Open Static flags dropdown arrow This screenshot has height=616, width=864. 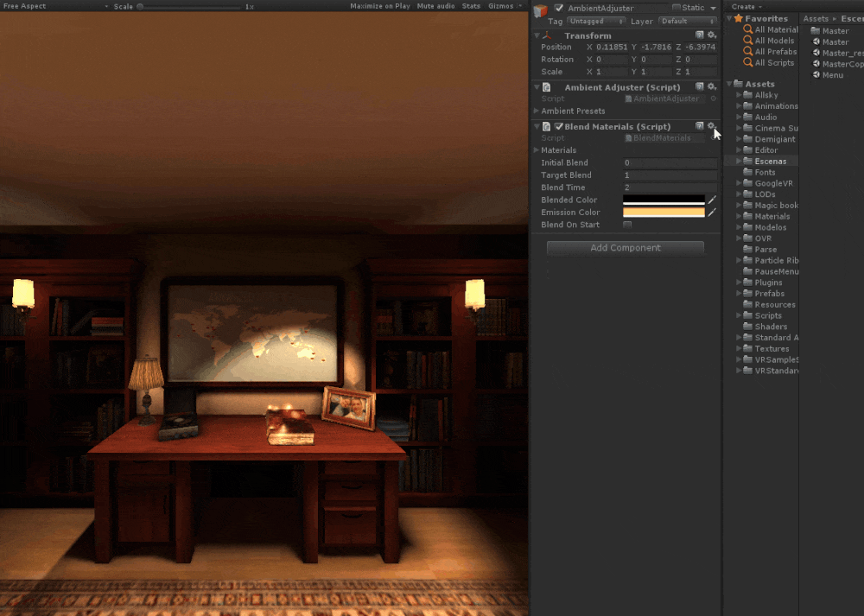pyautogui.click(x=713, y=8)
